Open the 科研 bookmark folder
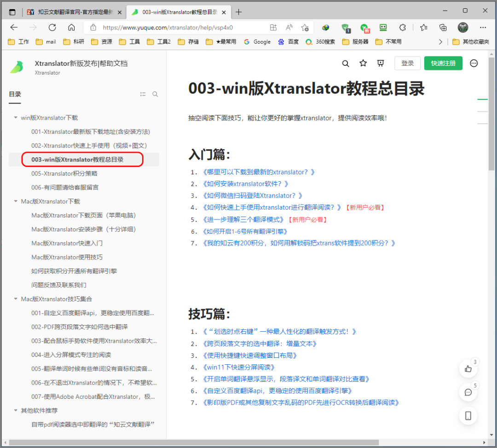 coord(74,42)
